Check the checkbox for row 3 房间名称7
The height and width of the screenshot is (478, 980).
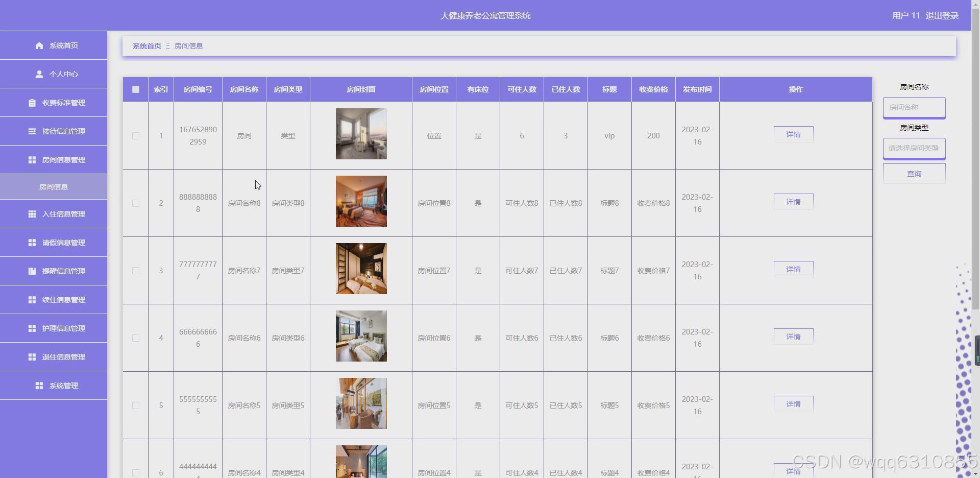136,271
